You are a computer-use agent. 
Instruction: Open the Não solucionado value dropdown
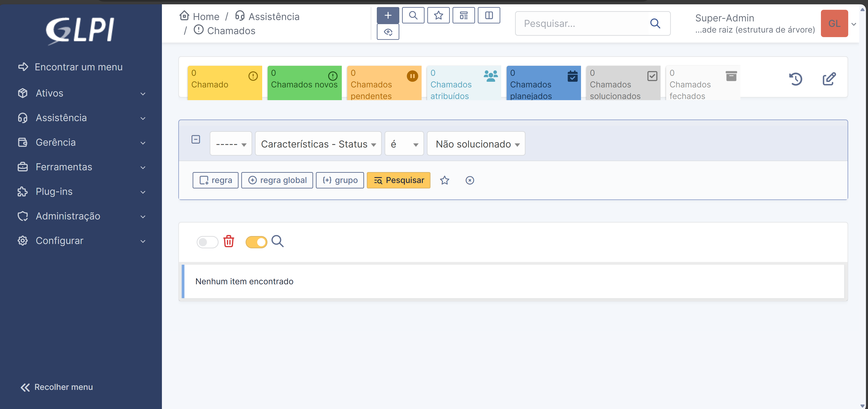476,144
